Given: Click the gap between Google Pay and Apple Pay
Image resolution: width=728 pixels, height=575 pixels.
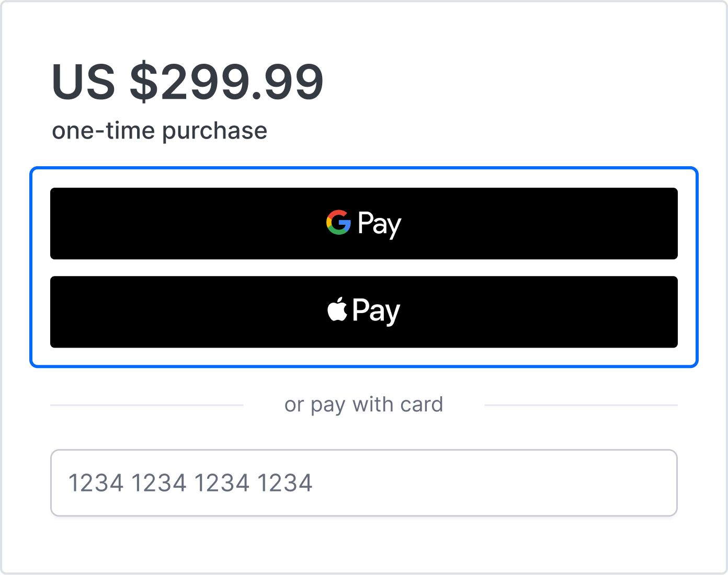Looking at the screenshot, I should pyautogui.click(x=364, y=268).
